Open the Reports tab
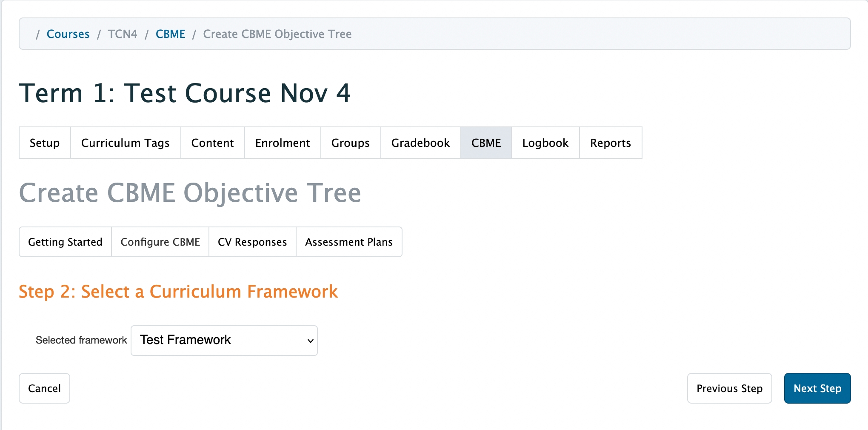 click(610, 143)
